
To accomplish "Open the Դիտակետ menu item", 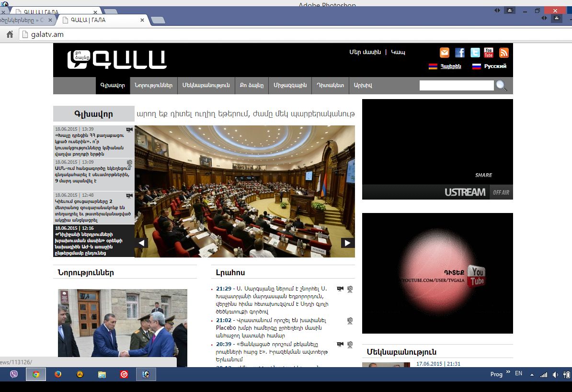I will (330, 86).
